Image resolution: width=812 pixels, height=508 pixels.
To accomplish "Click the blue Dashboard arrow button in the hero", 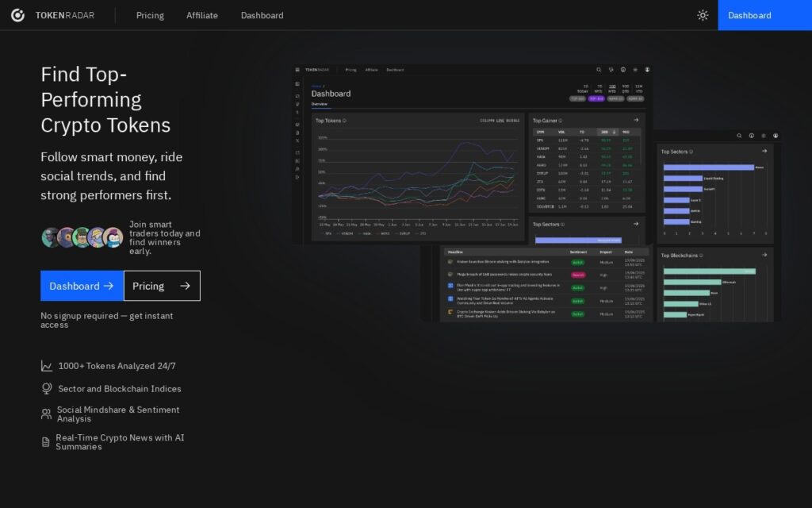I will pyautogui.click(x=82, y=286).
